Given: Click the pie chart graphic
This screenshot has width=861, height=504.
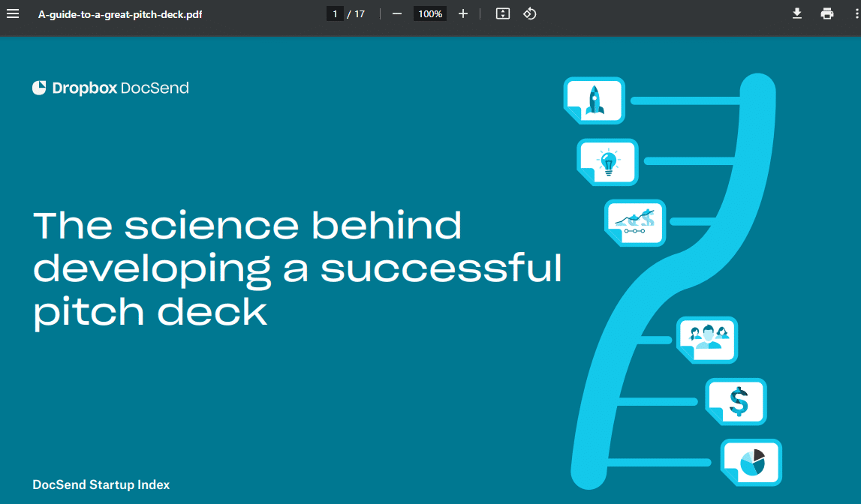Looking at the screenshot, I should point(751,462).
